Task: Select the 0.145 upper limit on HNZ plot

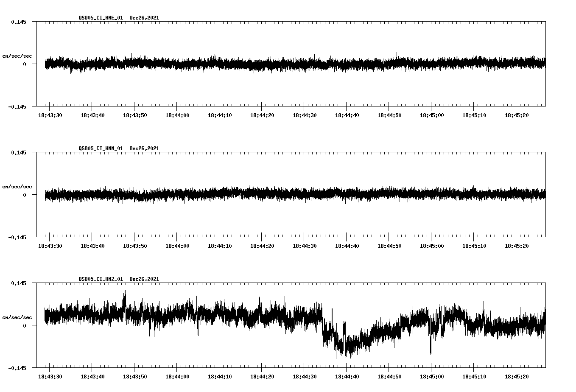Action: 18,283
